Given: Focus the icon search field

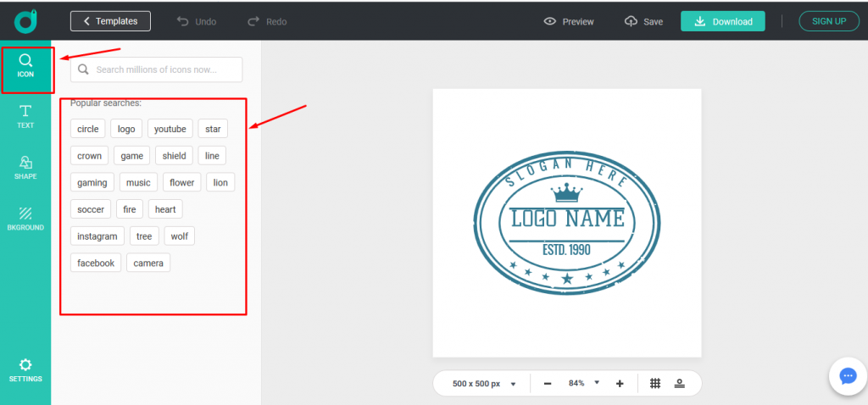Looking at the screenshot, I should coord(156,69).
